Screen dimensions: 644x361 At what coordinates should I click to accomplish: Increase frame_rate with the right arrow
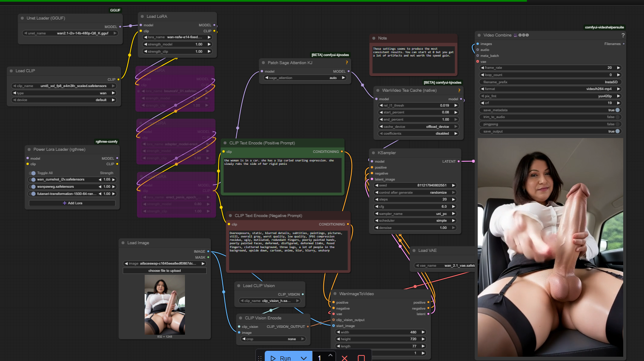pos(619,68)
